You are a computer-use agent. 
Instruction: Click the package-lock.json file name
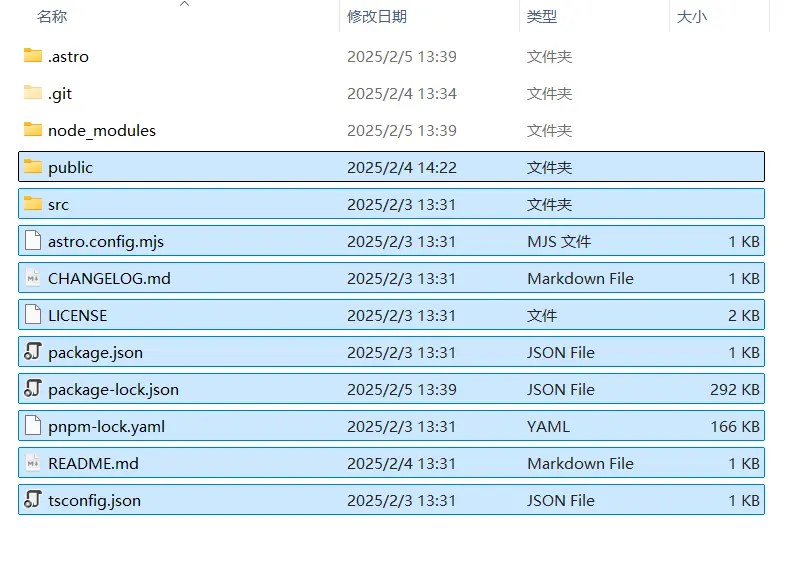(113, 389)
